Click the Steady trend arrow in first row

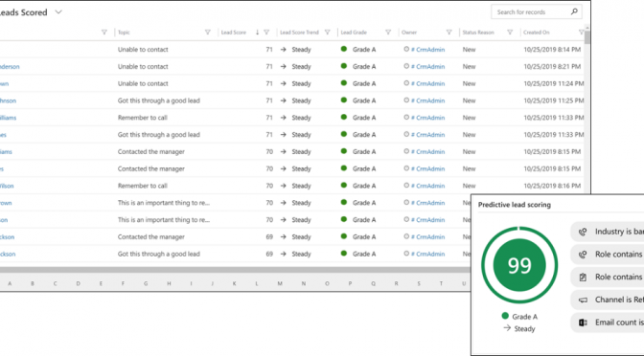(x=284, y=49)
